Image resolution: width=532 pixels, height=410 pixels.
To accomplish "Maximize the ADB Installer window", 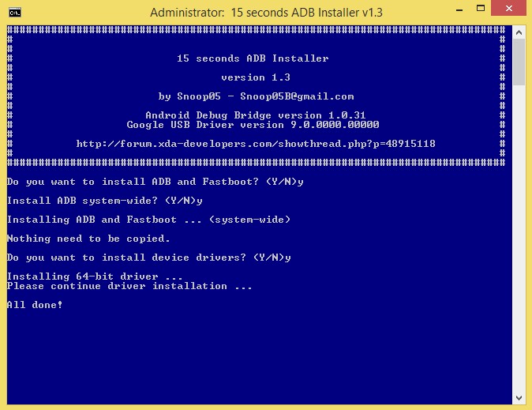I will (x=481, y=8).
